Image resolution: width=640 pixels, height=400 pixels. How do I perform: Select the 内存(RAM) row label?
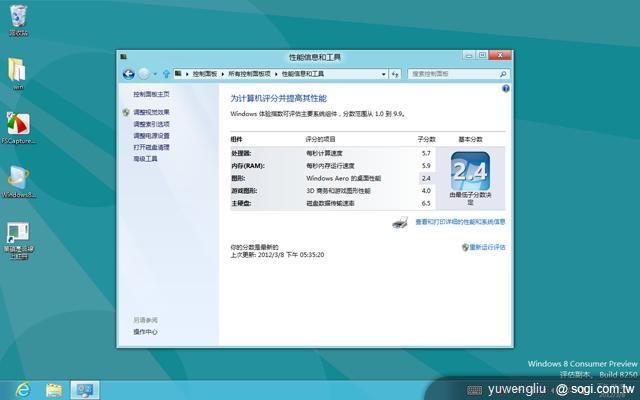pos(248,166)
